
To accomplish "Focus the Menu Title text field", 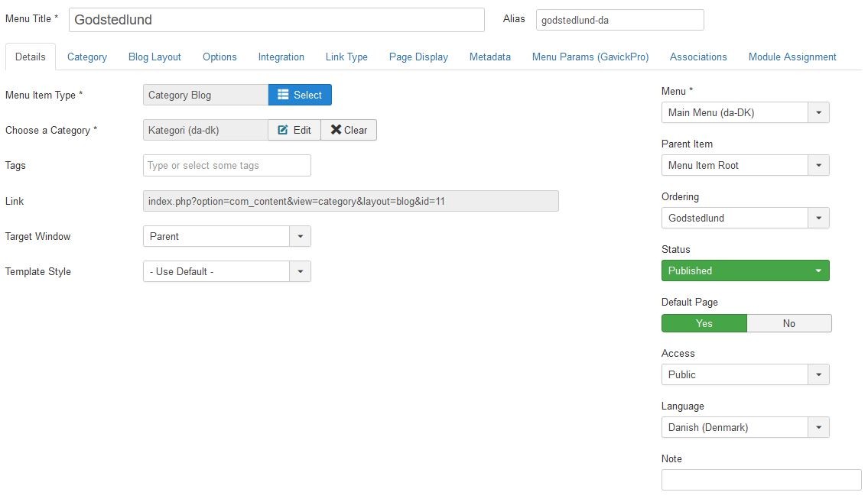I will [x=276, y=20].
